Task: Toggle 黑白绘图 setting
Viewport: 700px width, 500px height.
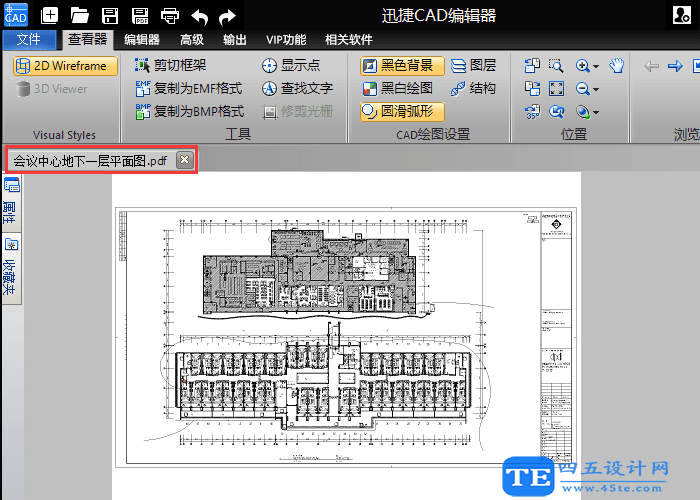Action: coord(398,88)
